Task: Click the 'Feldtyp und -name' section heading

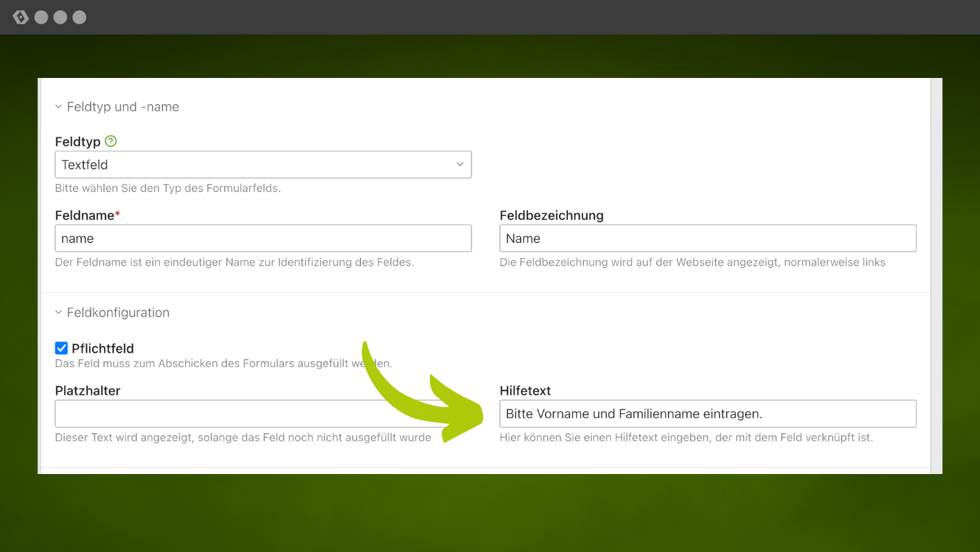Action: pos(123,107)
